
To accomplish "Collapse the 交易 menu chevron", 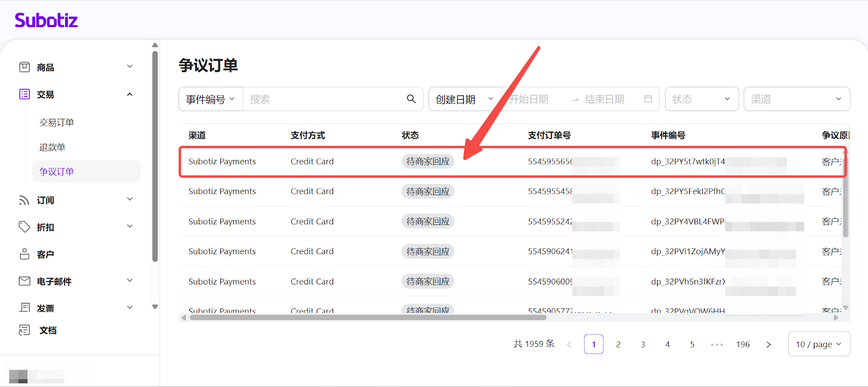I will [x=130, y=94].
